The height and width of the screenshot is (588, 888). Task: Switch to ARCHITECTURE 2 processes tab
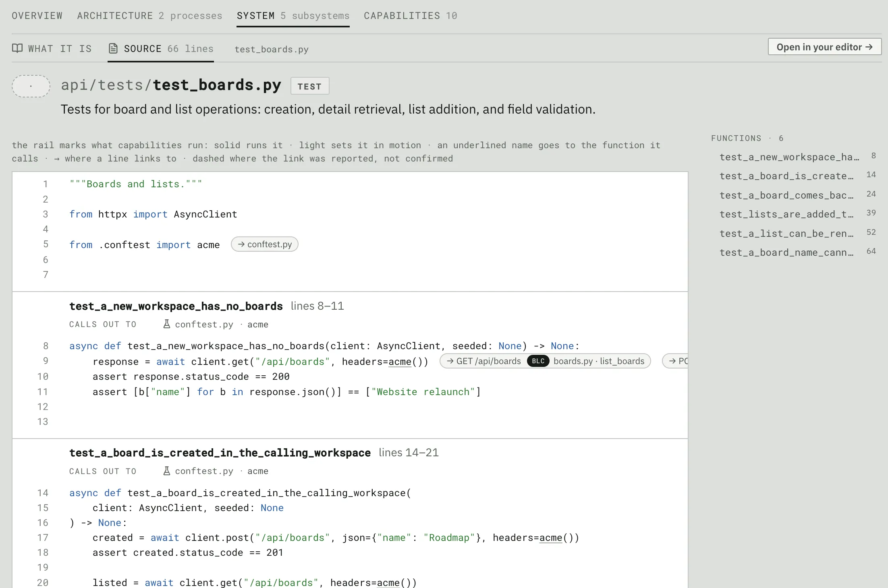[x=149, y=16]
